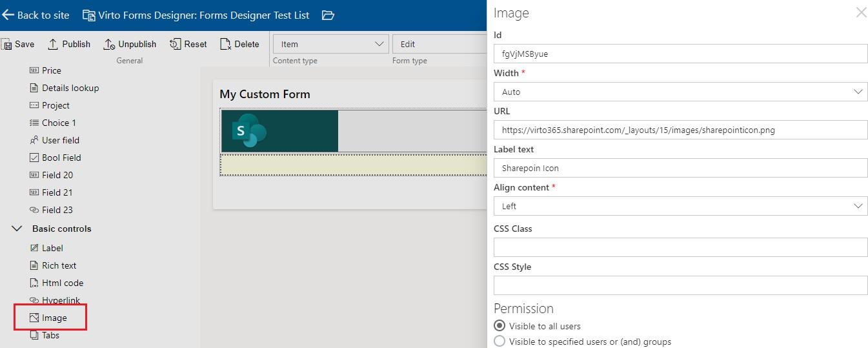Collapse the Basic controls section
The image size is (868, 348).
pos(17,229)
